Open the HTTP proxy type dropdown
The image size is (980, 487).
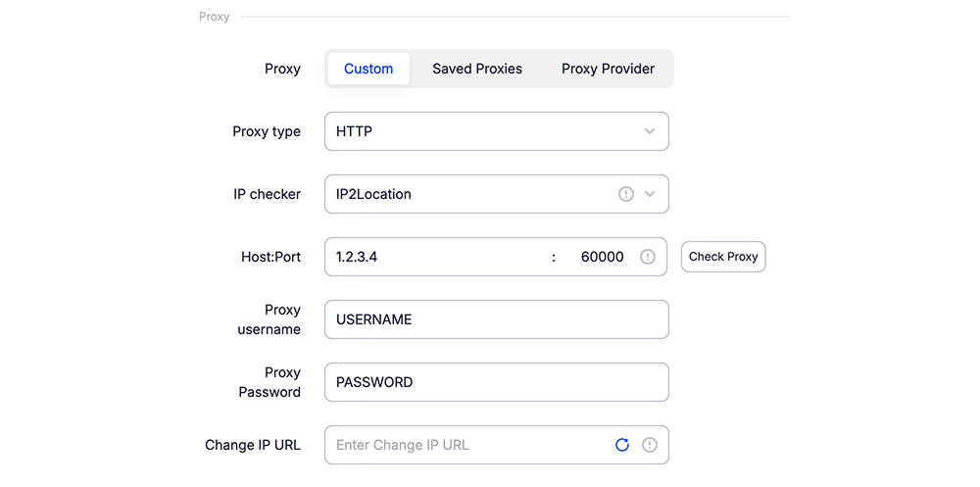496,131
